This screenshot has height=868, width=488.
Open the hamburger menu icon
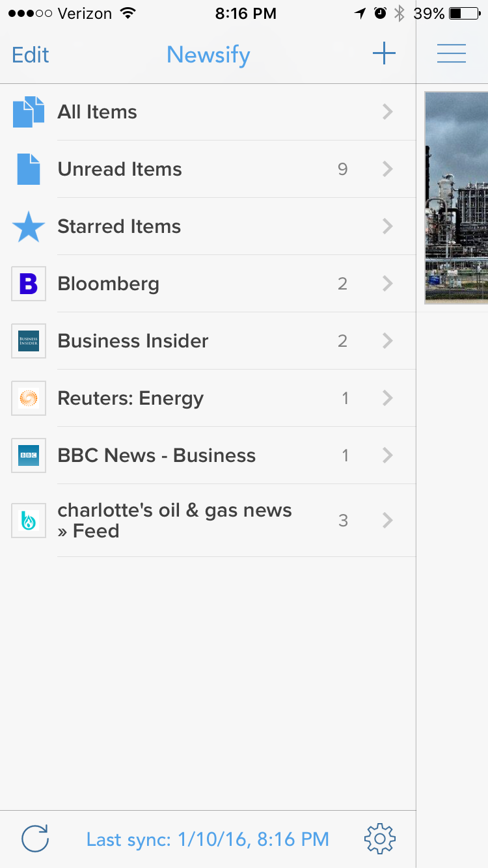(451, 53)
